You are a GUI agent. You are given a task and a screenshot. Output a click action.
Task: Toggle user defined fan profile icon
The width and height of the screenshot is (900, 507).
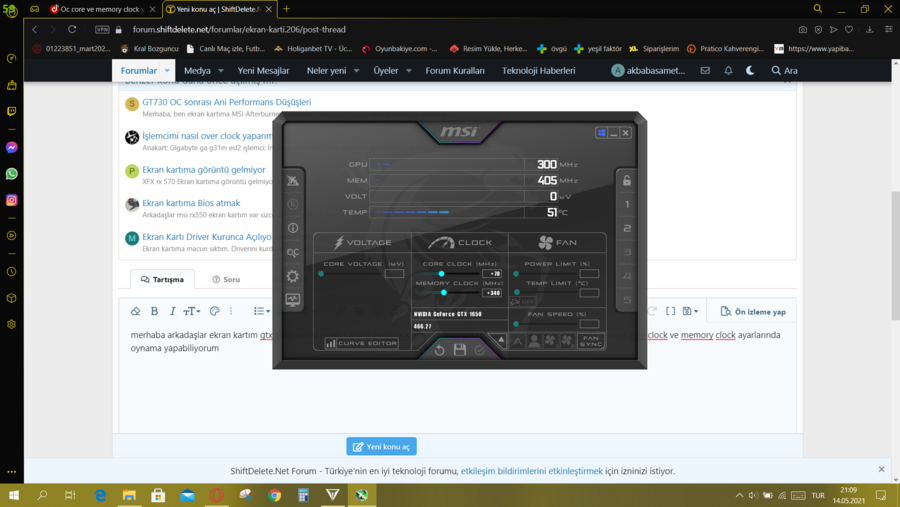click(x=534, y=341)
